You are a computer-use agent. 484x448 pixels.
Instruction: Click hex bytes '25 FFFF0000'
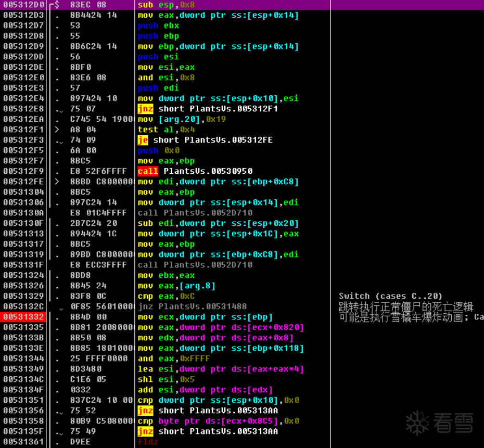point(99,359)
